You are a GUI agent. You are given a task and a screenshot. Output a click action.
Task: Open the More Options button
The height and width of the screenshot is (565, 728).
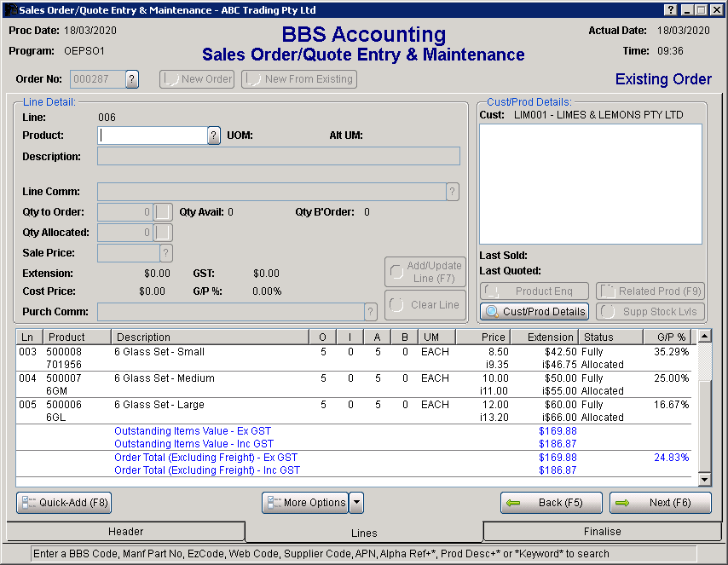(304, 503)
